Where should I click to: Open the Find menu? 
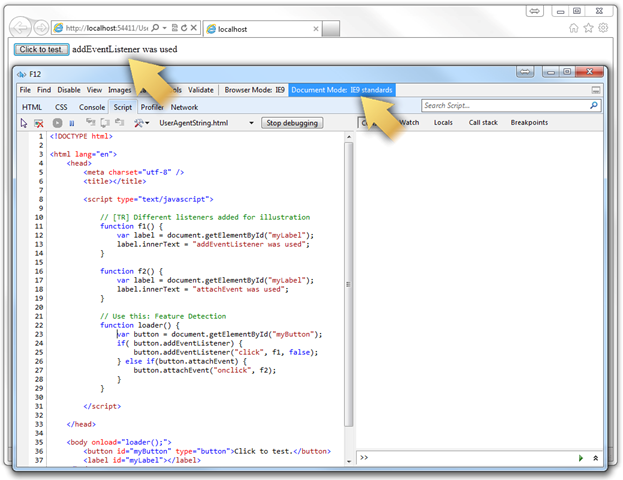click(44, 90)
